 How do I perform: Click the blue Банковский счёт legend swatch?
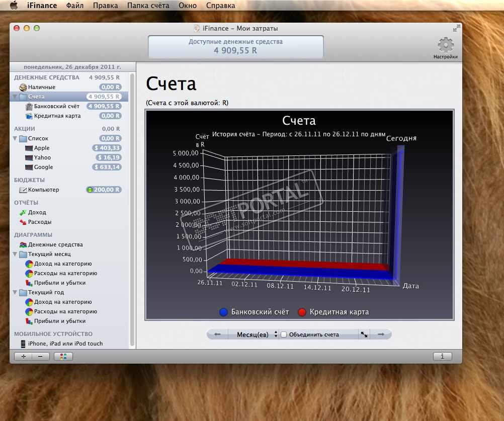pyautogui.click(x=224, y=312)
